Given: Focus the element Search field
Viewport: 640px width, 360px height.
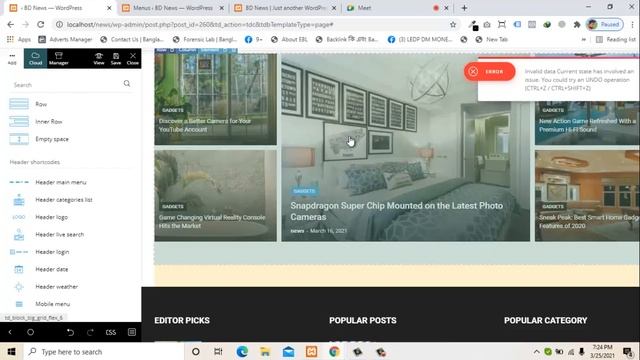Looking at the screenshot, I should click(x=67, y=84).
